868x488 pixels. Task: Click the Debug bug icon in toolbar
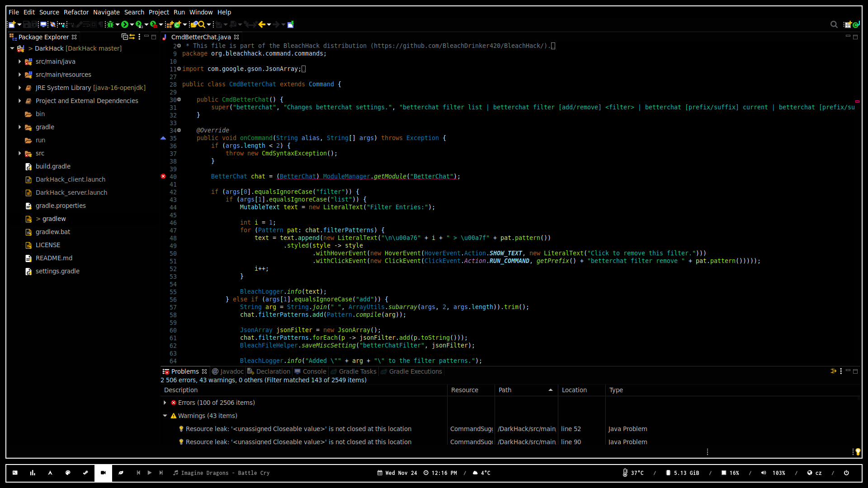[110, 24]
